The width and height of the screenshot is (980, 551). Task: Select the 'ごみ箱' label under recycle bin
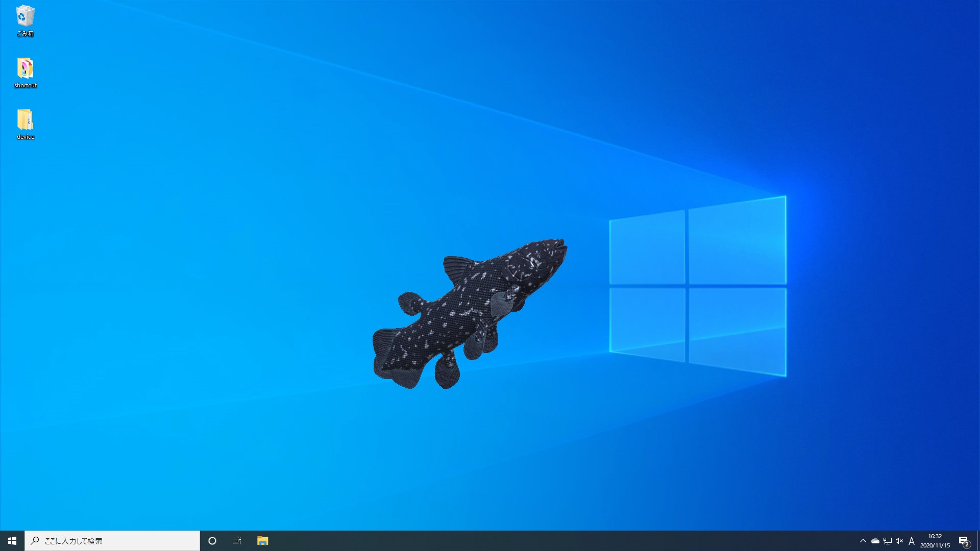[25, 34]
